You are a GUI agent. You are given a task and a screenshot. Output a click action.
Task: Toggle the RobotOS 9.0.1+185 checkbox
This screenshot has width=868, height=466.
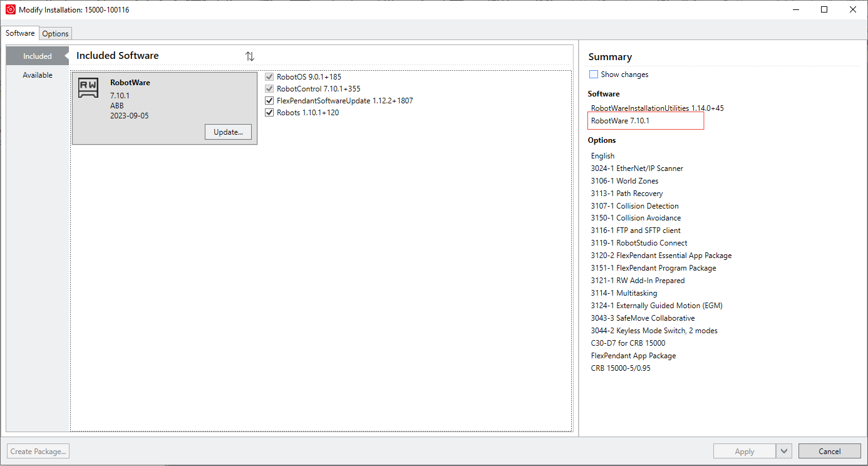[270, 77]
